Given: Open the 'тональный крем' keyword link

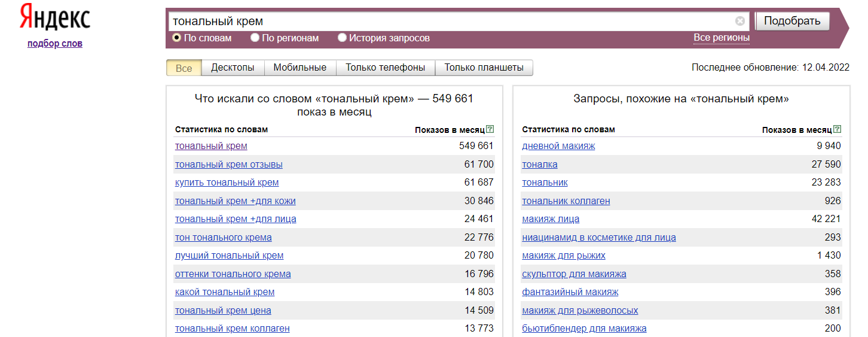Looking at the screenshot, I should coord(211,146).
